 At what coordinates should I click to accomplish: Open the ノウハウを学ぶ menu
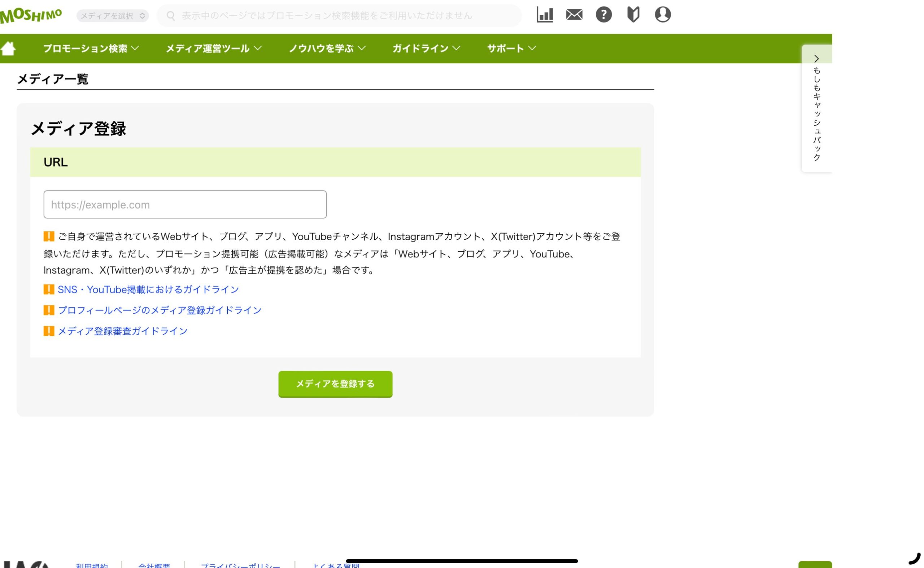[327, 48]
